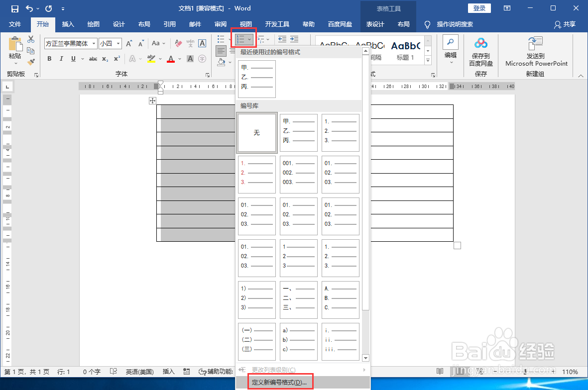
Task: Increase the font size
Action: tap(128, 43)
